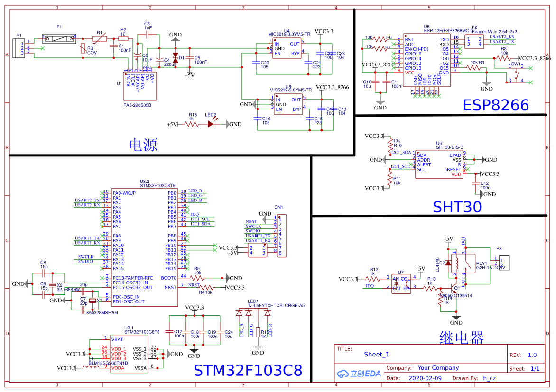Click the 继电器 section title
The width and height of the screenshot is (556, 392).
click(461, 337)
